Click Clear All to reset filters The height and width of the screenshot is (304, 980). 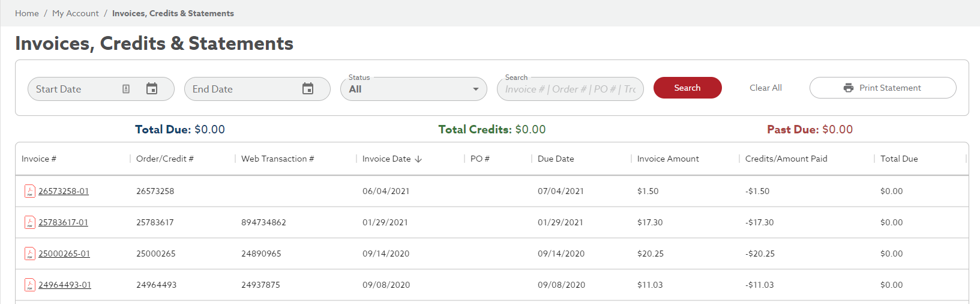coord(765,88)
